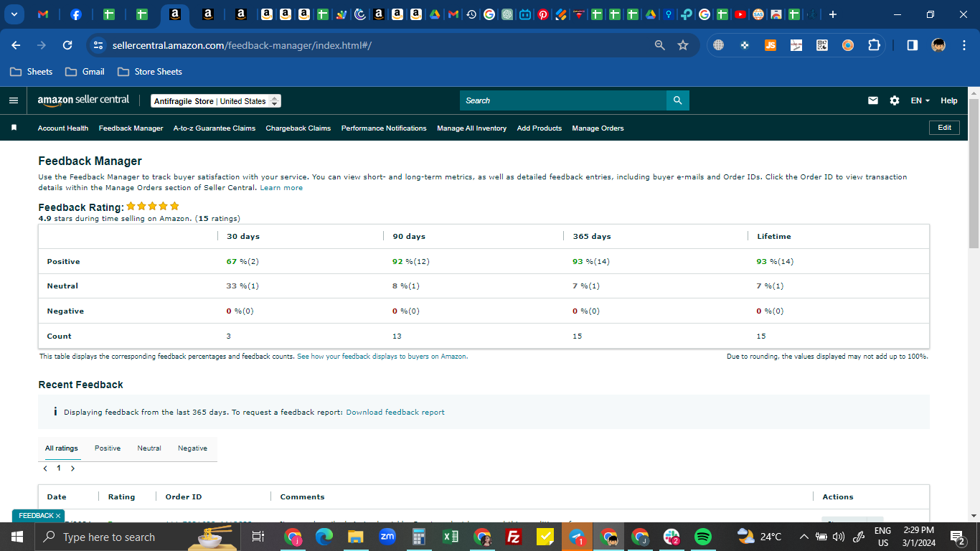Click the Edit button on the navigation bar
980x551 pixels.
944,128
